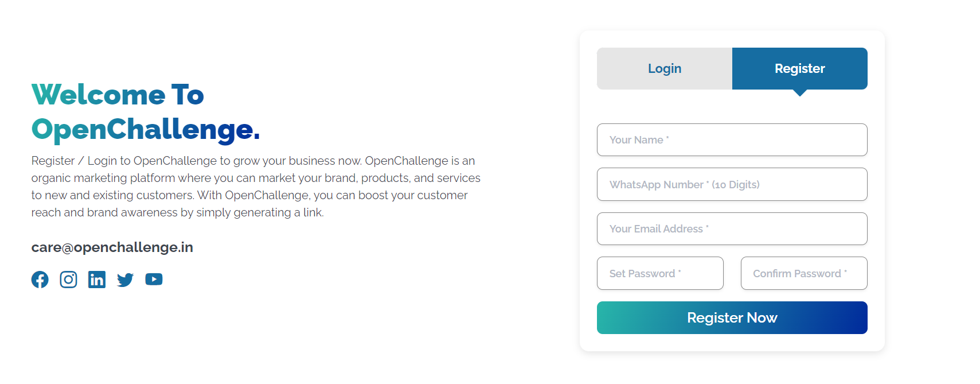
Task: Open the YouTube social icon
Action: 154,280
